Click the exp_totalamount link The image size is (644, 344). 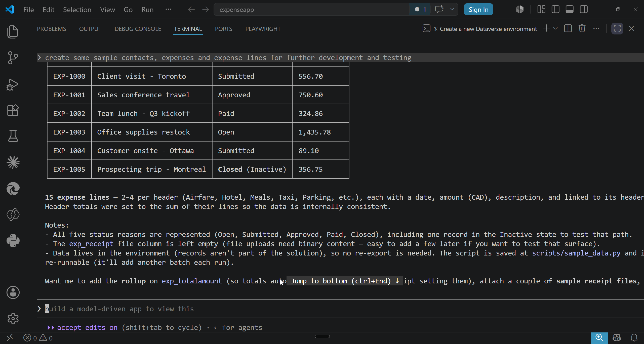[x=192, y=281]
